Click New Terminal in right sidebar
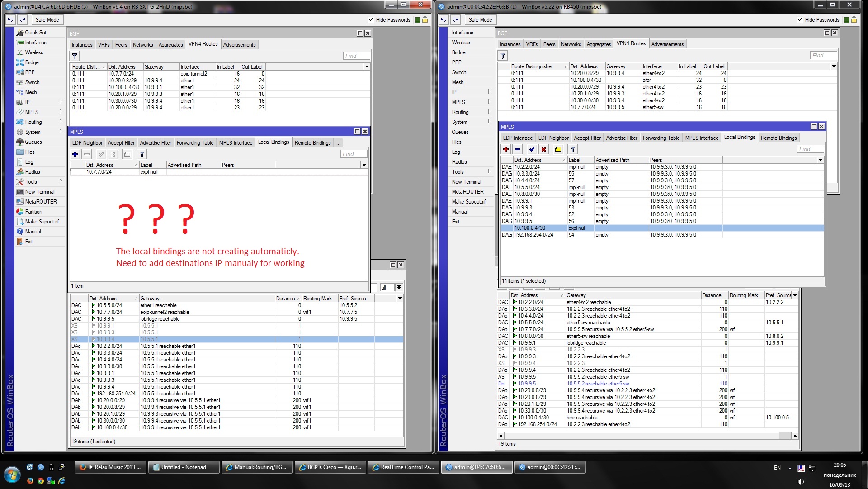This screenshot has width=868, height=489. click(x=466, y=182)
